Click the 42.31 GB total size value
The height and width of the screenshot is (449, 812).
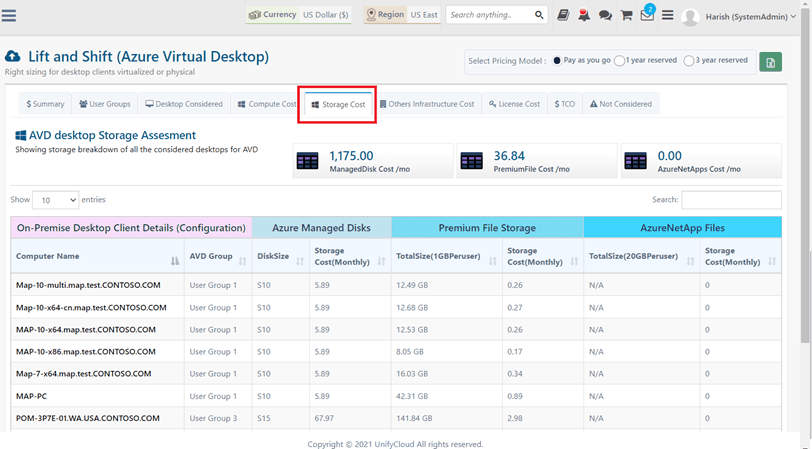click(412, 396)
